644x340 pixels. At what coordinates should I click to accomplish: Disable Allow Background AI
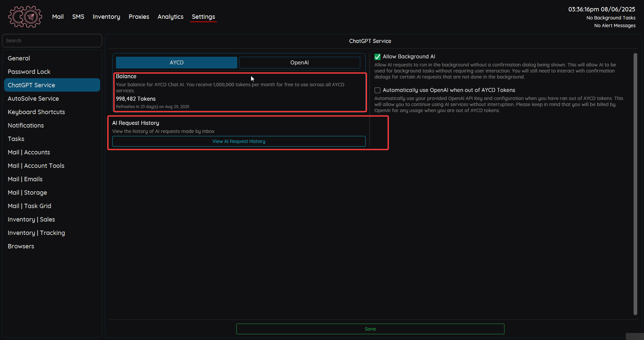pyautogui.click(x=377, y=56)
